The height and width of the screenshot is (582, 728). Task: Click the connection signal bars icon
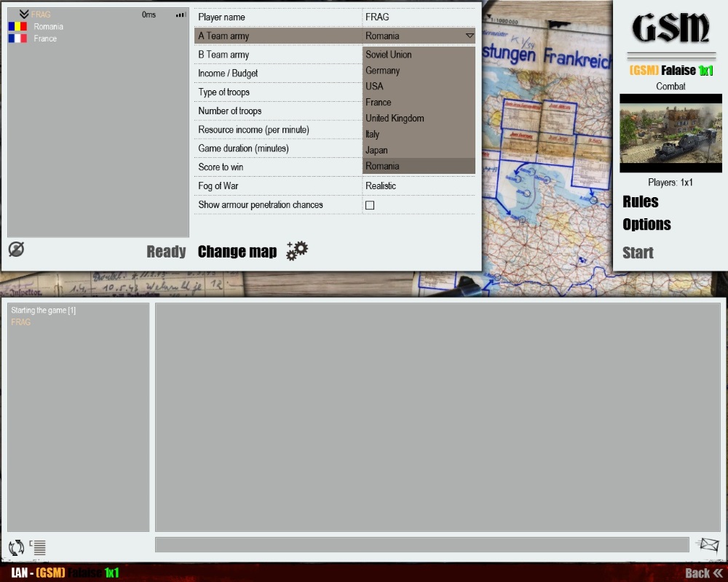tap(181, 15)
